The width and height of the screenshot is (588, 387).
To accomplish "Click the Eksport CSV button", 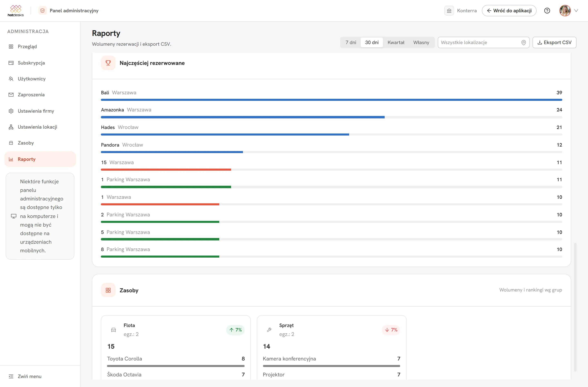I will pos(554,42).
